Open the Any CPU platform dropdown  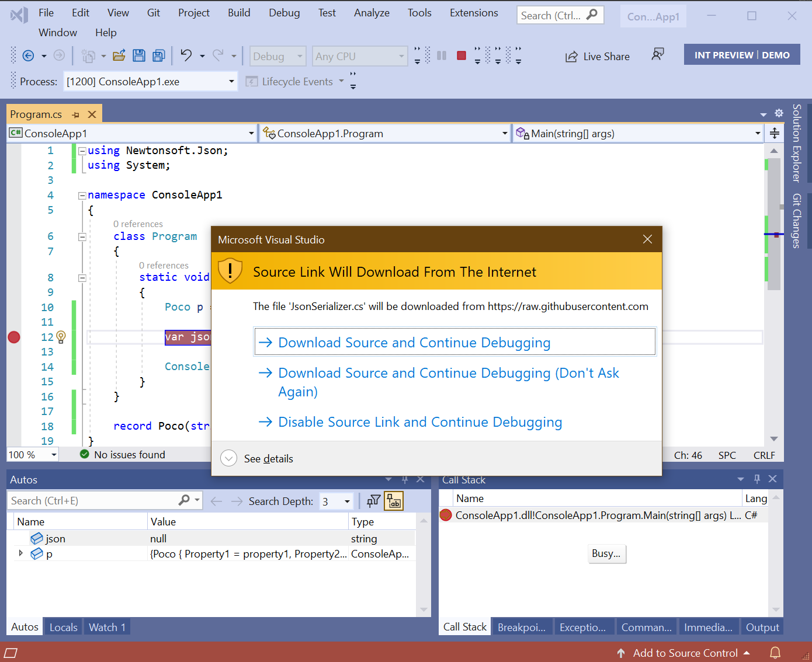point(360,56)
